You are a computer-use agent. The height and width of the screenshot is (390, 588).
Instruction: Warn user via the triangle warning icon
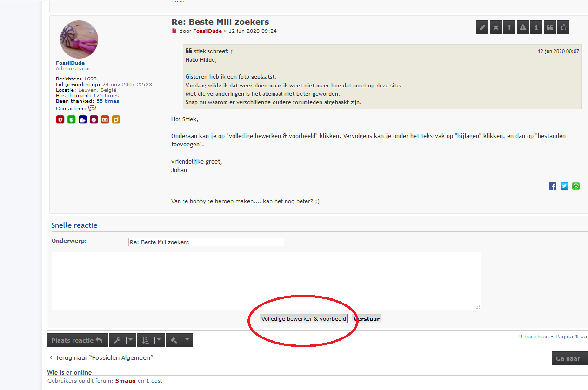(x=523, y=28)
